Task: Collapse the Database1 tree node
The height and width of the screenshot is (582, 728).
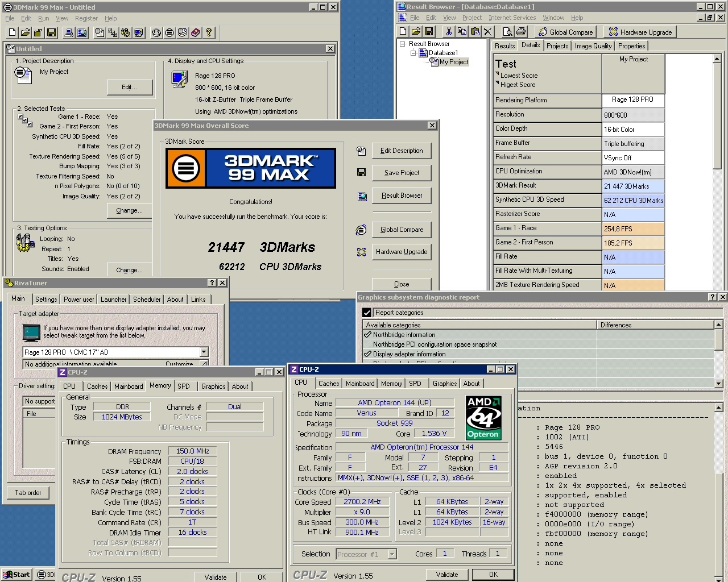Action: (x=413, y=53)
